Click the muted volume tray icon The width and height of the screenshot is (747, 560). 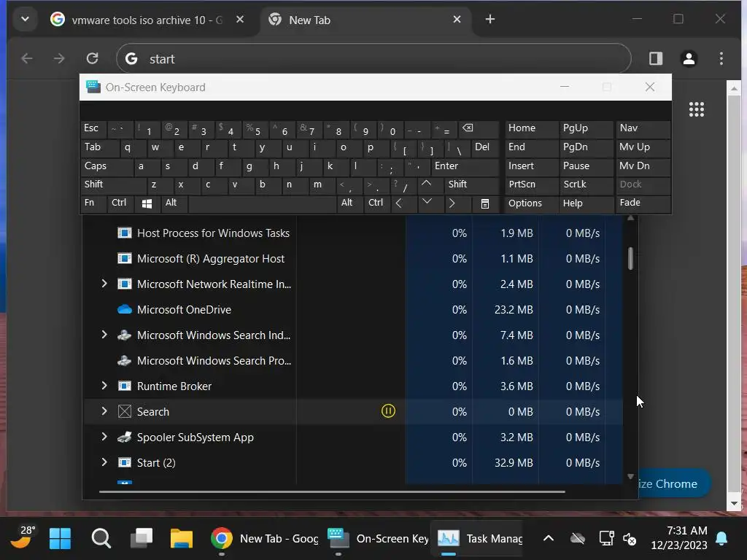[x=630, y=539]
